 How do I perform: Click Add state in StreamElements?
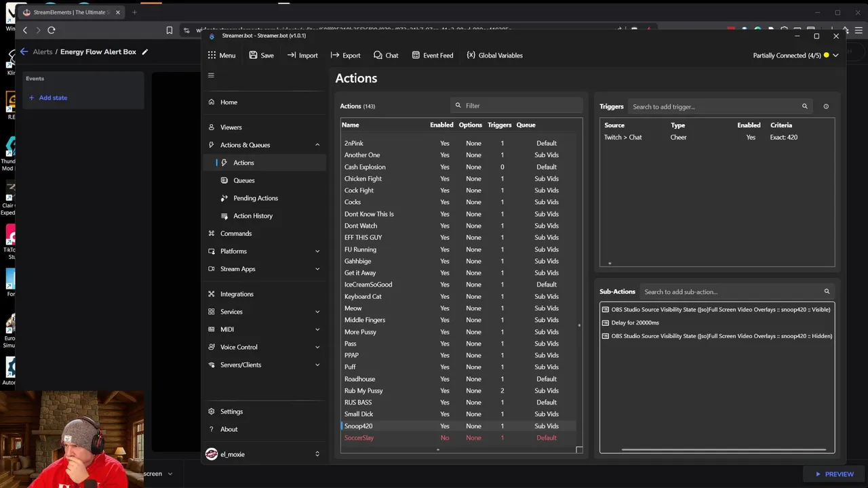[47, 98]
